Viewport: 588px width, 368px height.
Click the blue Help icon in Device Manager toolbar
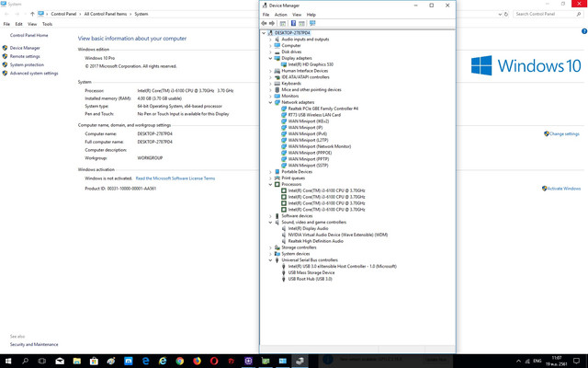coord(293,23)
